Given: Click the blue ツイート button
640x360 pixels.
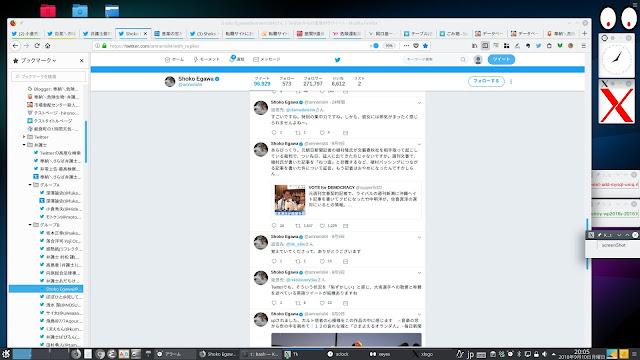Looking at the screenshot, I should tap(501, 60).
